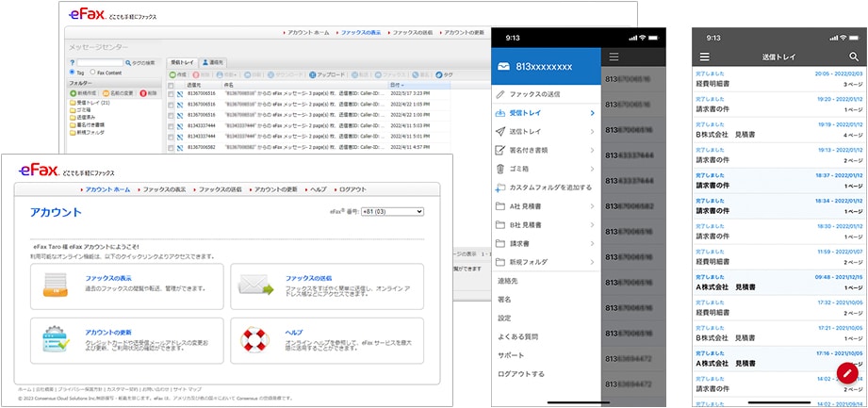Switch to the 連絡先 tab
Screen dimensions: 868x408
(212, 60)
